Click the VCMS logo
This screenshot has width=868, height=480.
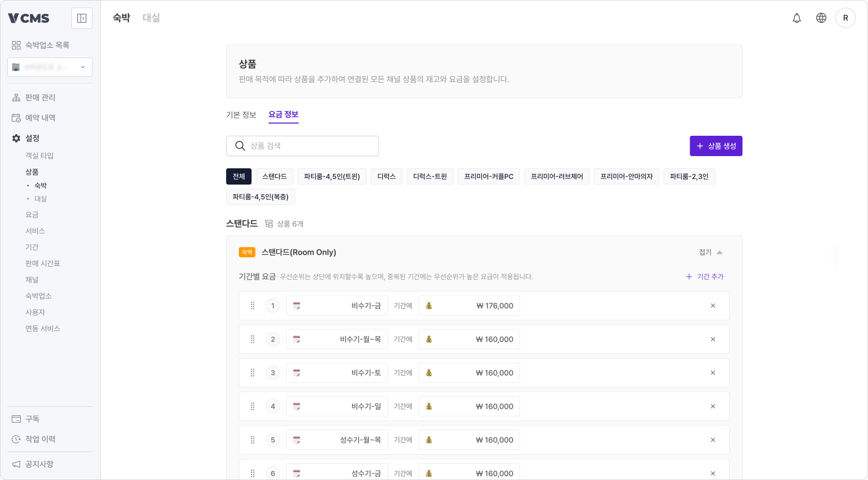click(29, 18)
